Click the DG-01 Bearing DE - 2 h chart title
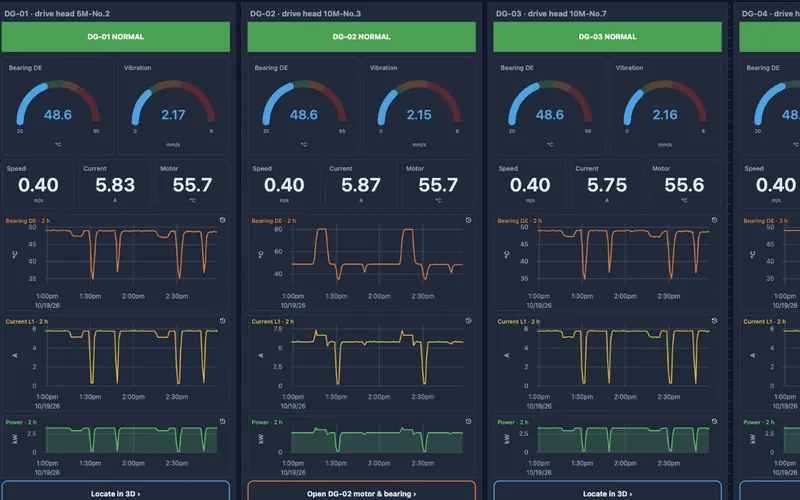This screenshot has height=500, width=800. 28,221
